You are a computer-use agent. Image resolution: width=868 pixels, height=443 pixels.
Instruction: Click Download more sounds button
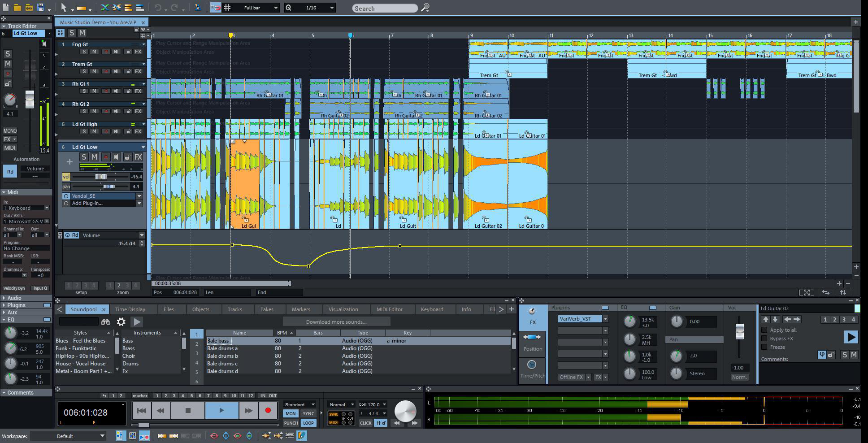pyautogui.click(x=336, y=321)
